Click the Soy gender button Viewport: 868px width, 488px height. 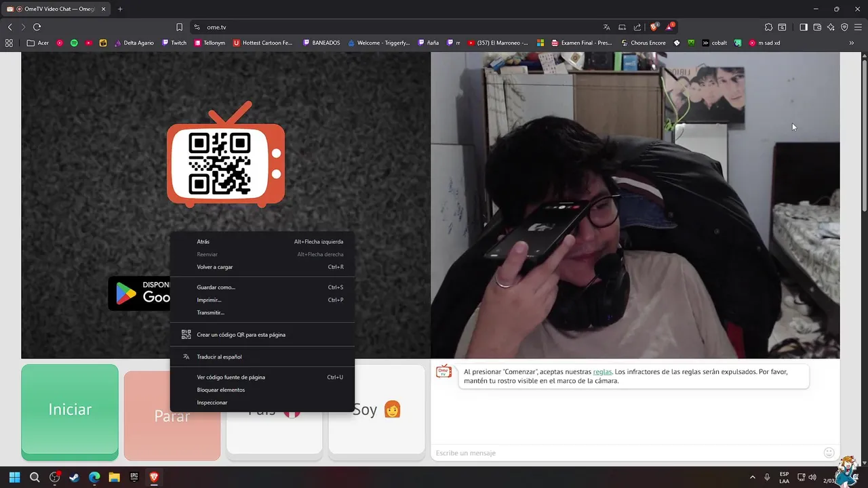[376, 413]
